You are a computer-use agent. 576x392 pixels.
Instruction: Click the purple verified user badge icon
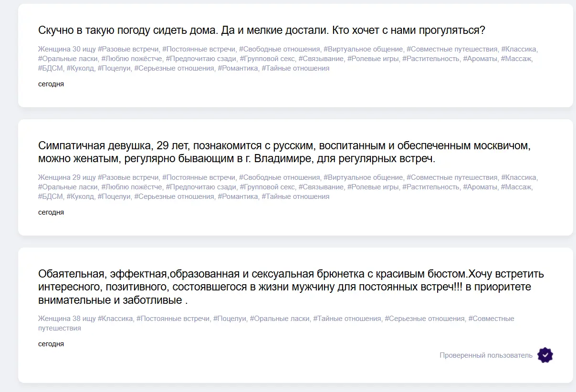point(545,355)
